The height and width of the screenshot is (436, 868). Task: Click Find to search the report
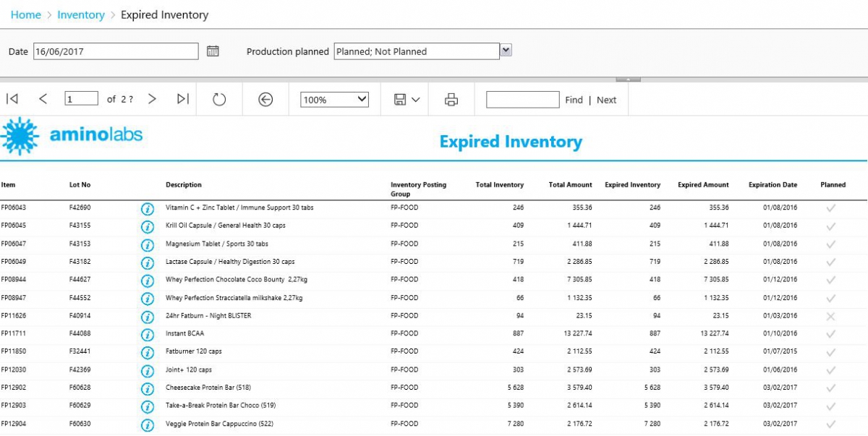pos(574,100)
